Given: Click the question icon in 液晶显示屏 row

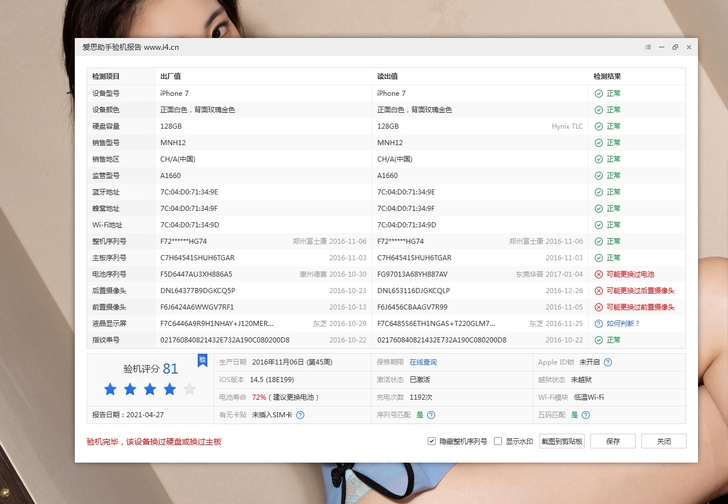Looking at the screenshot, I should [599, 323].
